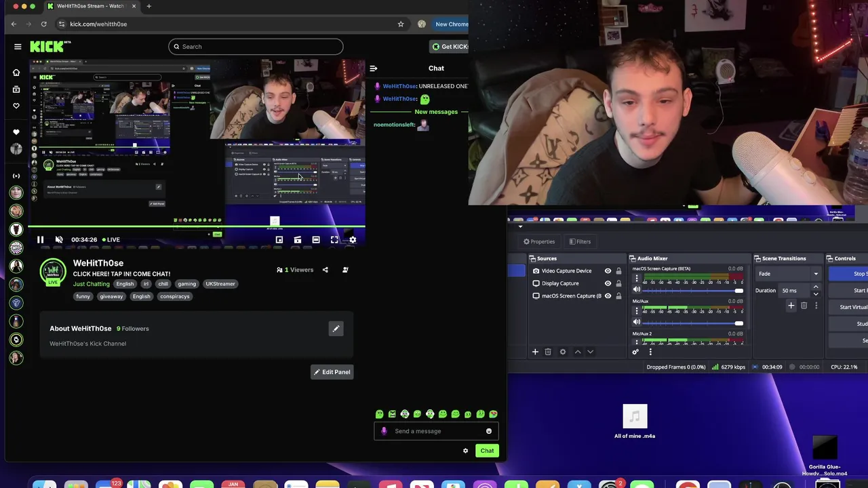Click the giveaway tag
Screen dimensions: 868x488
click(x=111, y=296)
